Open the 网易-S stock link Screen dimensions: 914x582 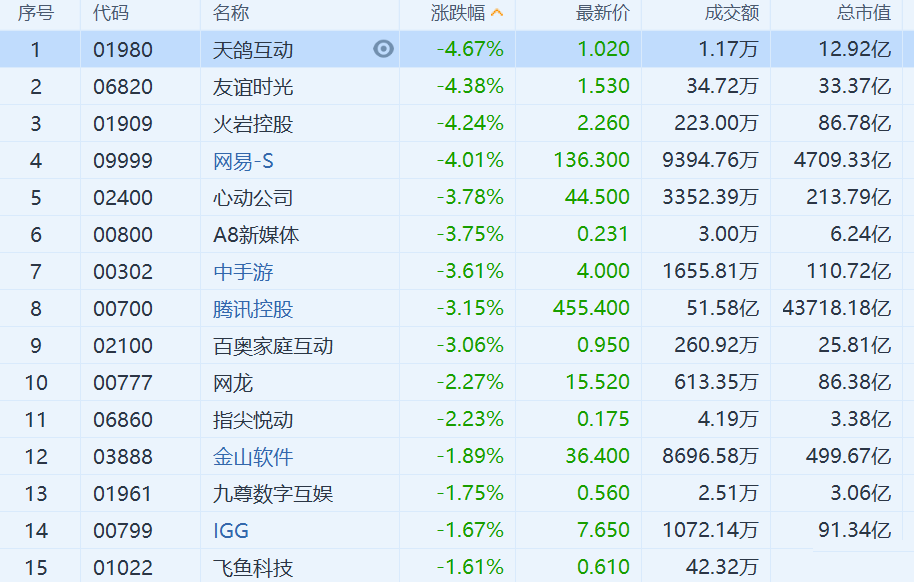[243, 161]
